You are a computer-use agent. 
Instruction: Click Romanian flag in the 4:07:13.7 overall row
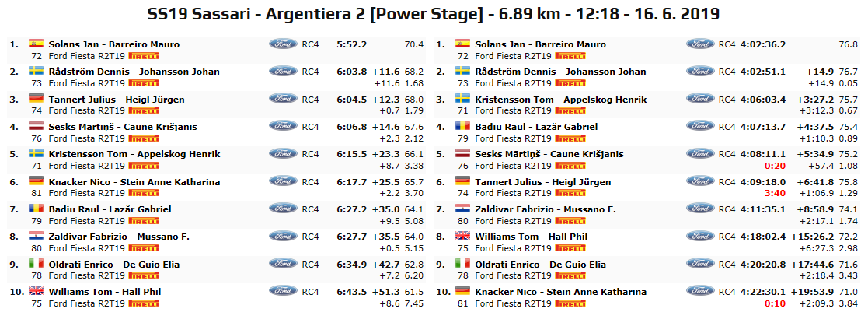pos(462,127)
